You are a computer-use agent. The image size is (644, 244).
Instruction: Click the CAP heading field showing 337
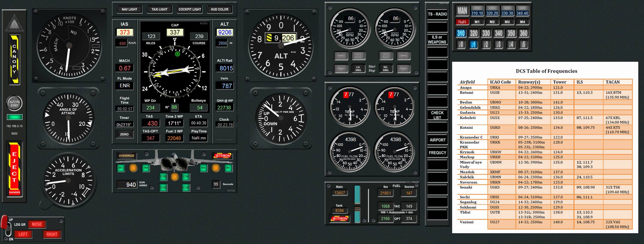175,32
